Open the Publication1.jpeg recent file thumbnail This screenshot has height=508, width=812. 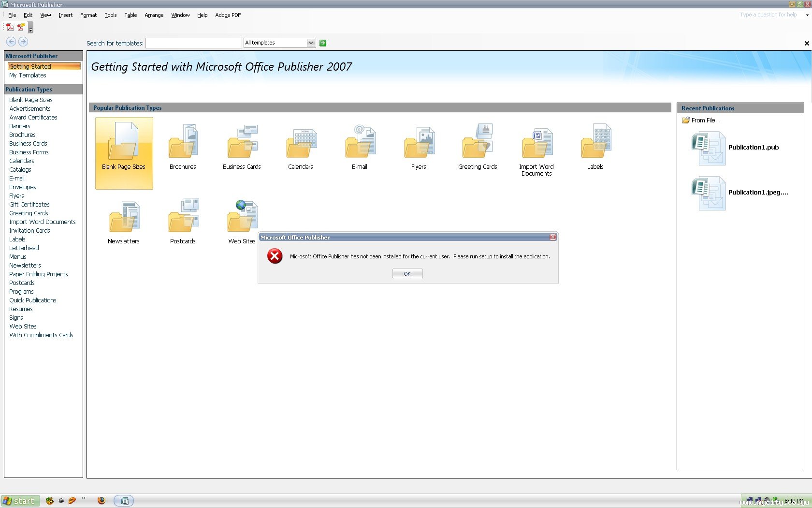709,193
